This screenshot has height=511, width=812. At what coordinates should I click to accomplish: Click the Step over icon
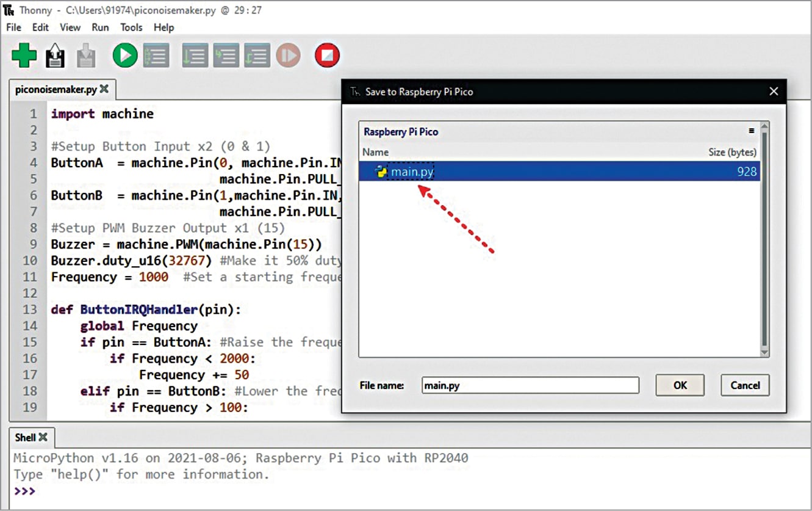[194, 55]
